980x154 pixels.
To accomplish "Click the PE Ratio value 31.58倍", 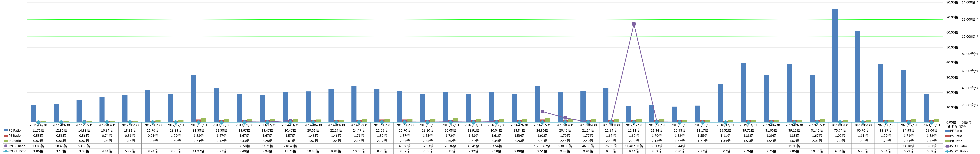I will (199, 130).
